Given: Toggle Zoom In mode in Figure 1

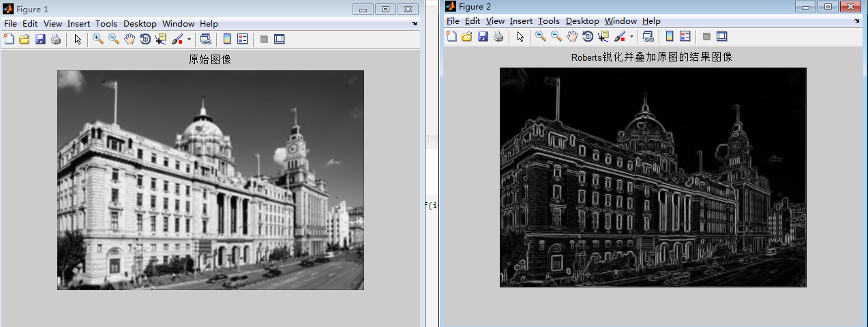Looking at the screenshot, I should coord(98,40).
